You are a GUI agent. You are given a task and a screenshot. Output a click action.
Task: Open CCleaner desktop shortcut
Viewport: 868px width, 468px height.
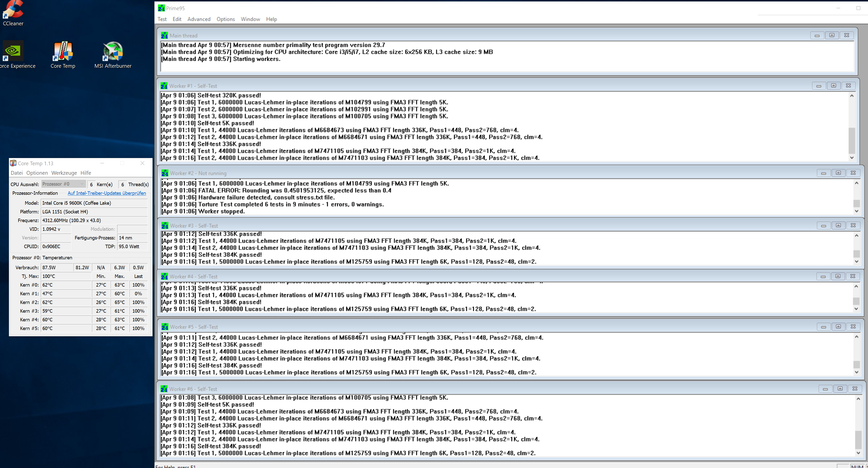pyautogui.click(x=13, y=10)
